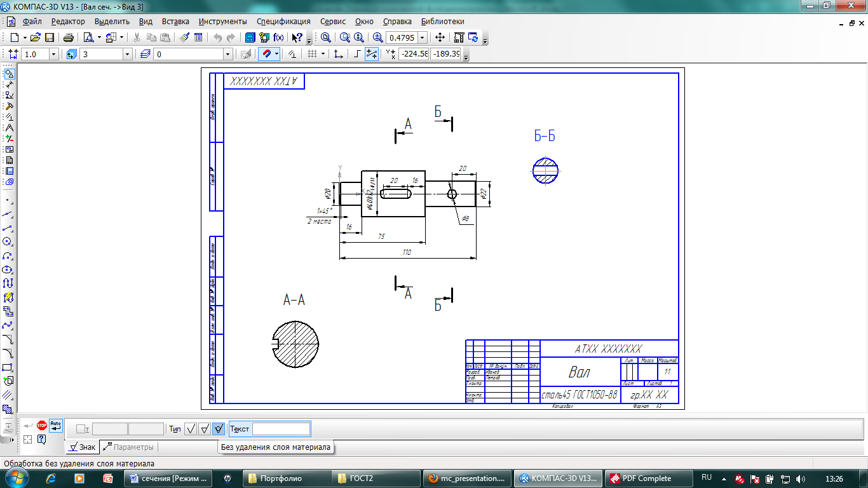Copy properties with the format painter brush icon
The height and width of the screenshot is (488, 868).
[184, 37]
